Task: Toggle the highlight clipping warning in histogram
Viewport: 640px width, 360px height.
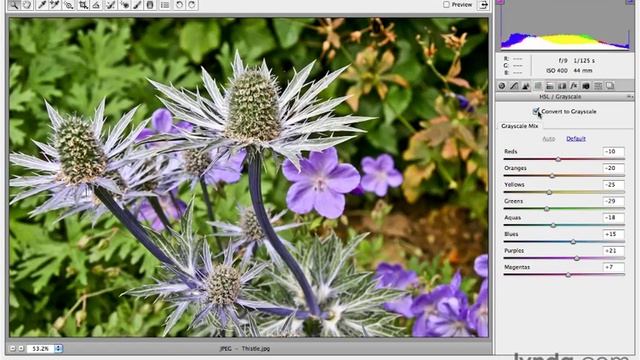Action: coord(630,2)
